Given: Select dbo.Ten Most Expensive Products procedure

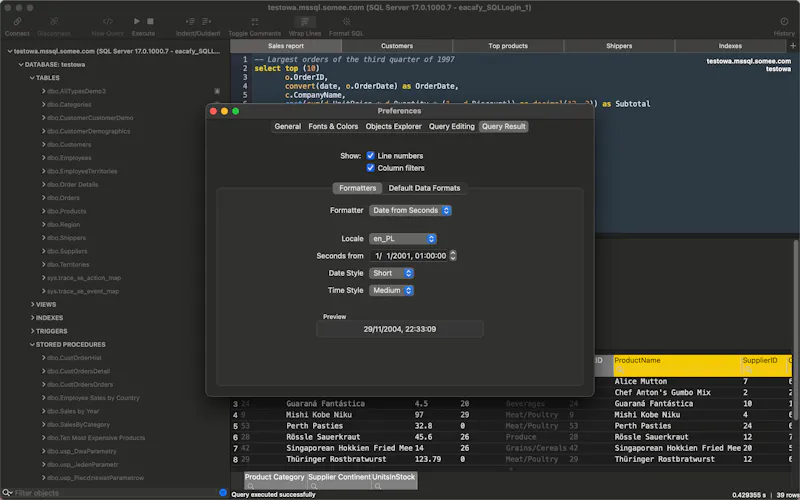Looking at the screenshot, I should 96,438.
